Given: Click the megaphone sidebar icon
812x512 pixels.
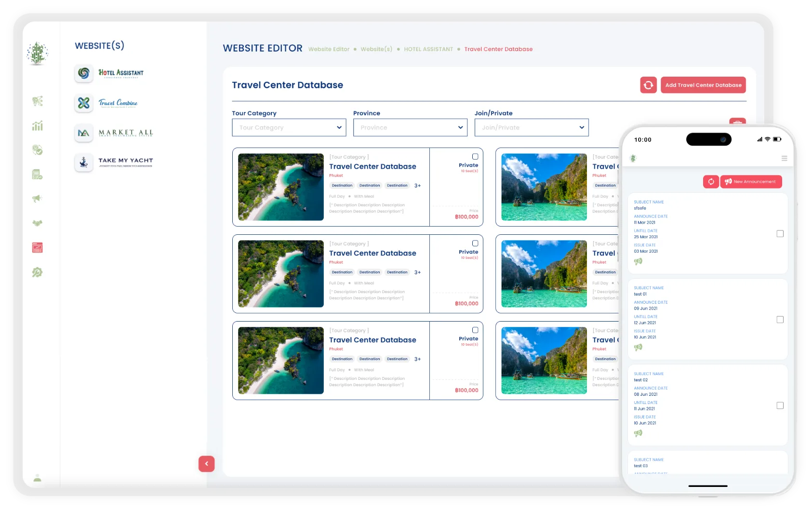Looking at the screenshot, I should [38, 199].
